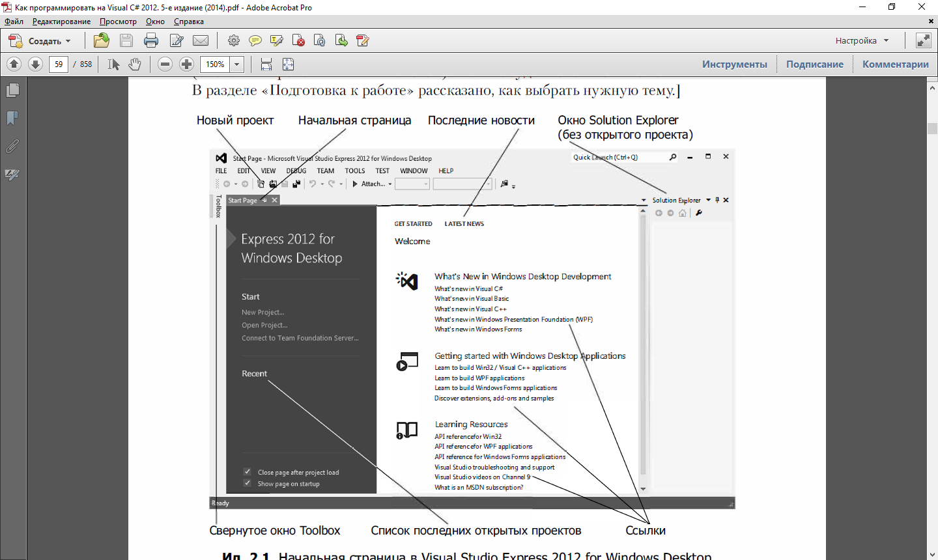Click the caption text 'Новый проект'

(x=235, y=120)
